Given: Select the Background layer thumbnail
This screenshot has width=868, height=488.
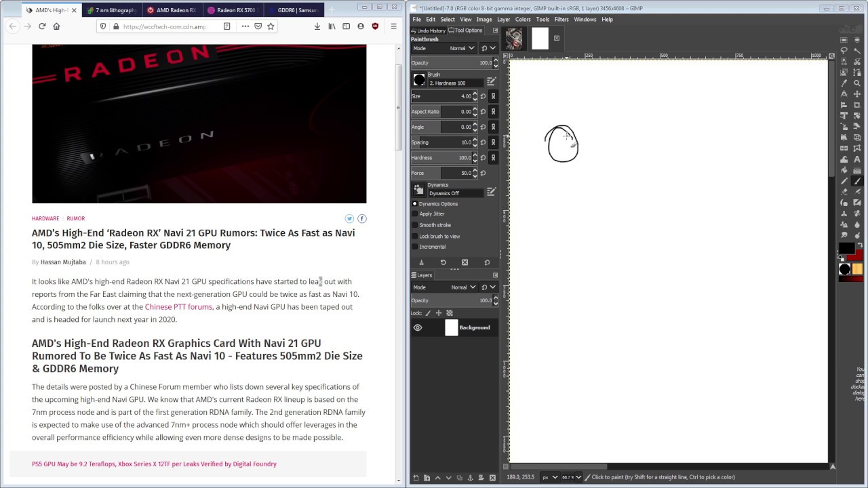Looking at the screenshot, I should (451, 328).
